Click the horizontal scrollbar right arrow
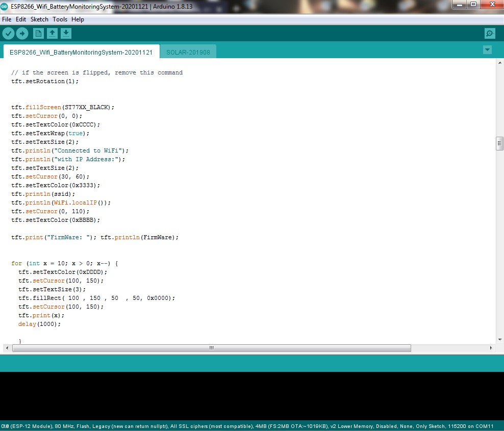The image size is (504, 431). coord(491,348)
